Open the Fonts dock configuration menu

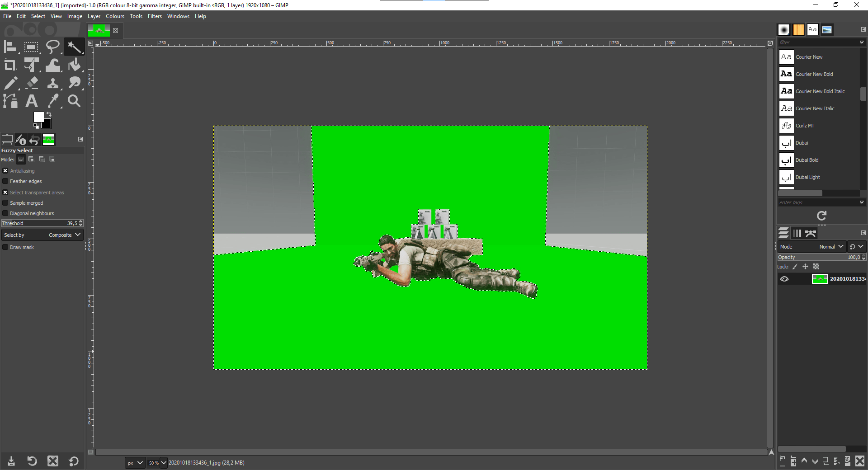point(863,29)
